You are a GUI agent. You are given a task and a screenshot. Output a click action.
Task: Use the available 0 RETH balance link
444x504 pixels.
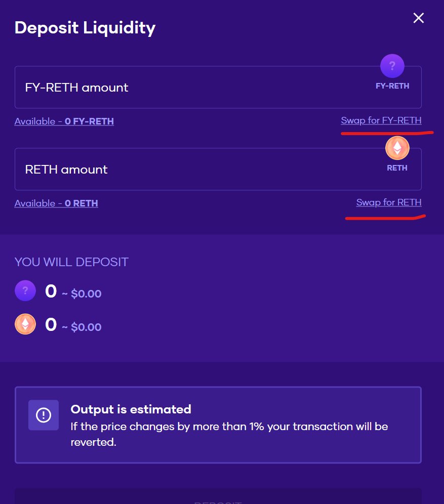click(x=56, y=203)
